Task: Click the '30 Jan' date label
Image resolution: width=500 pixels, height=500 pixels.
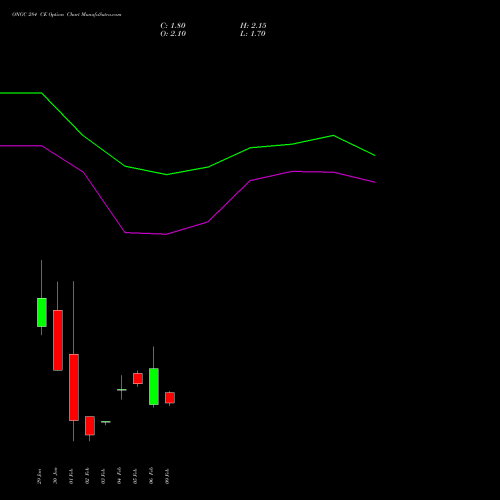Action: pos(55,476)
